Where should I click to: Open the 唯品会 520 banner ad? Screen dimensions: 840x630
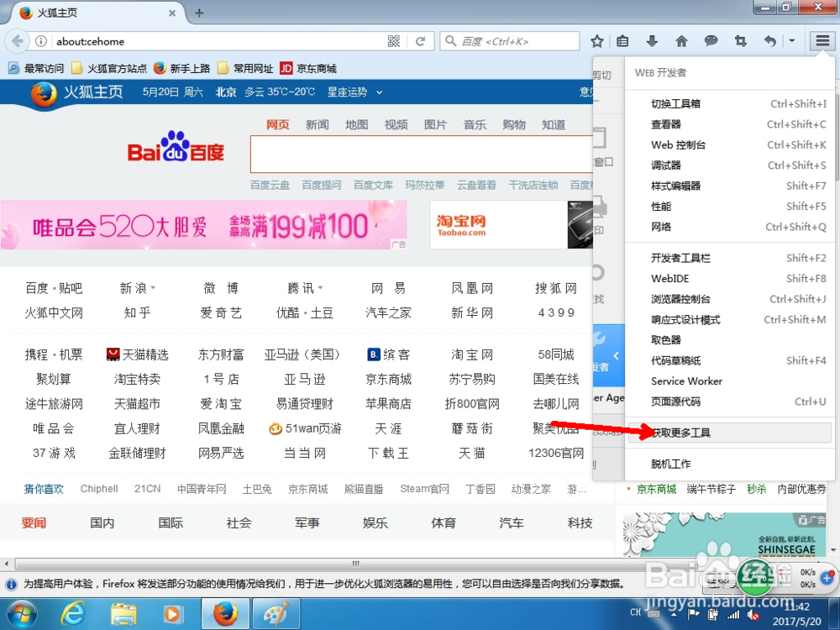pyautogui.click(x=203, y=225)
